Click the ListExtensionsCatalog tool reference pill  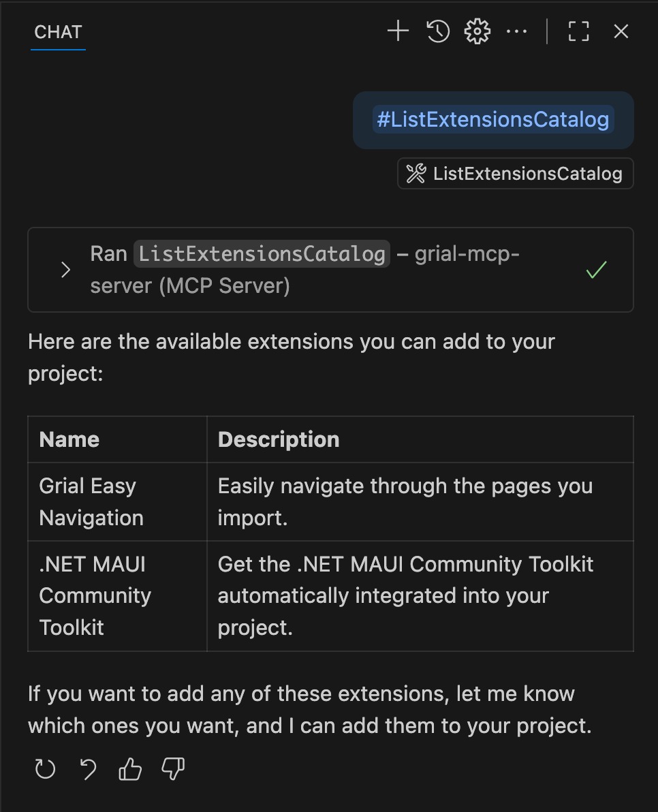click(x=515, y=173)
